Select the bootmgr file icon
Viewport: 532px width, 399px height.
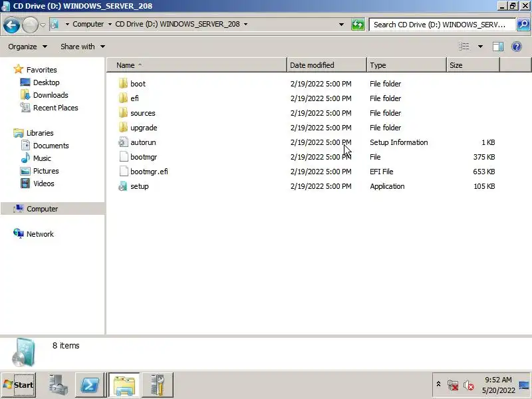coord(124,157)
